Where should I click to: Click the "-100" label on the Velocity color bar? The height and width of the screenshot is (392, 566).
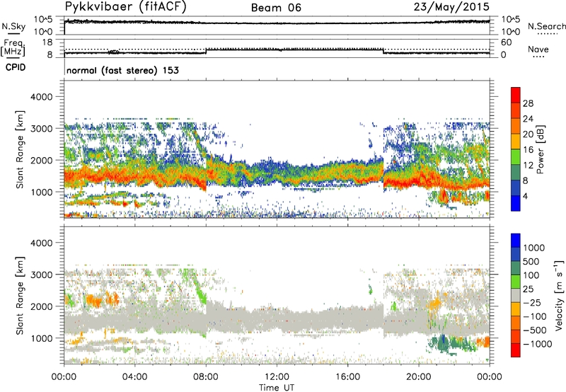[534, 316]
